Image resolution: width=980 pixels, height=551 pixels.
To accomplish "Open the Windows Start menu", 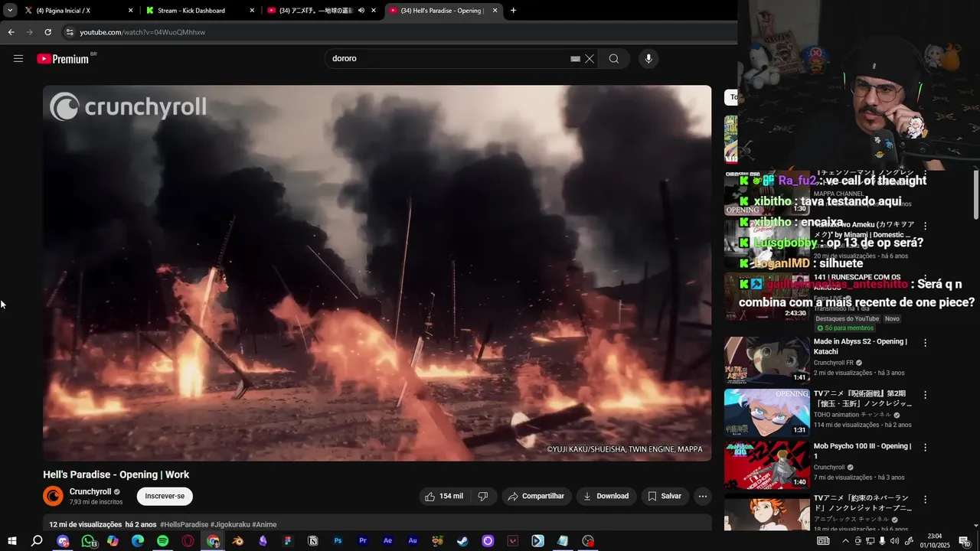I will coord(12,541).
